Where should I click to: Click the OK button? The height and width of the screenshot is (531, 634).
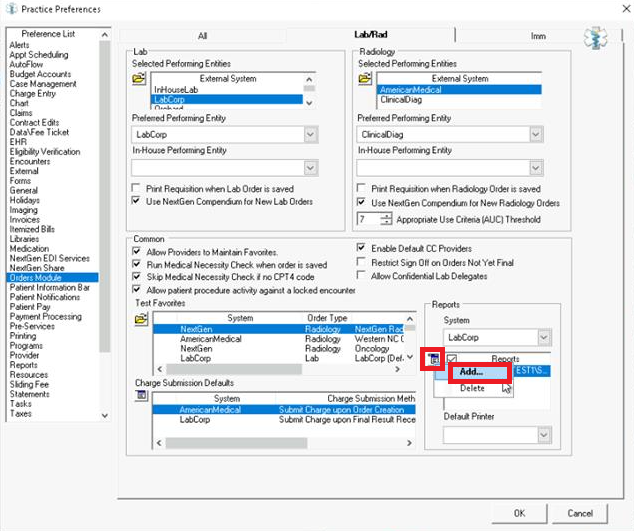[x=520, y=513]
